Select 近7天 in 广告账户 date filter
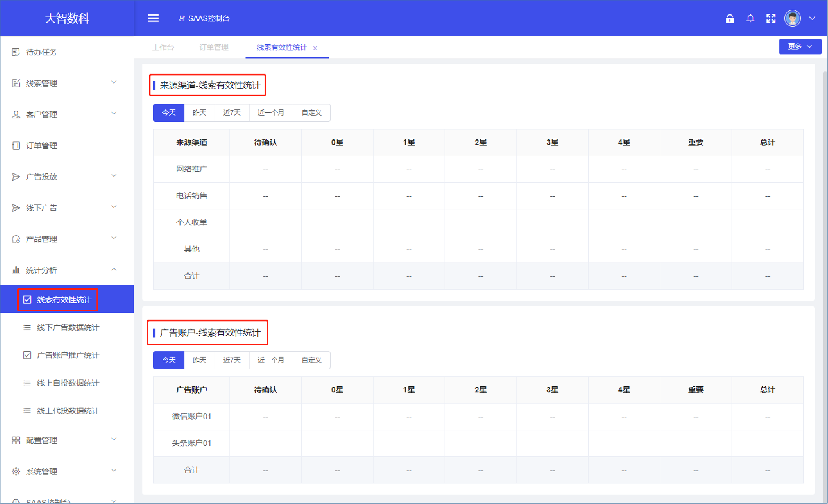The width and height of the screenshot is (828, 504). pos(232,360)
